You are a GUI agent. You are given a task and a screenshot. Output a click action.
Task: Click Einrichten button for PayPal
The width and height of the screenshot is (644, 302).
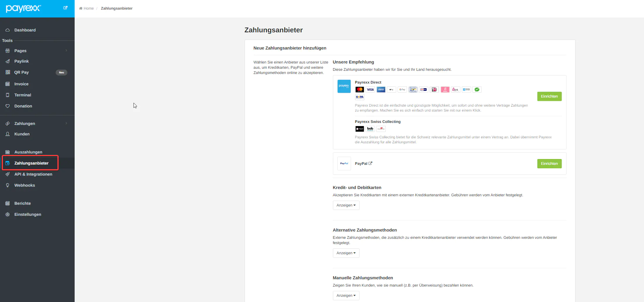(549, 164)
